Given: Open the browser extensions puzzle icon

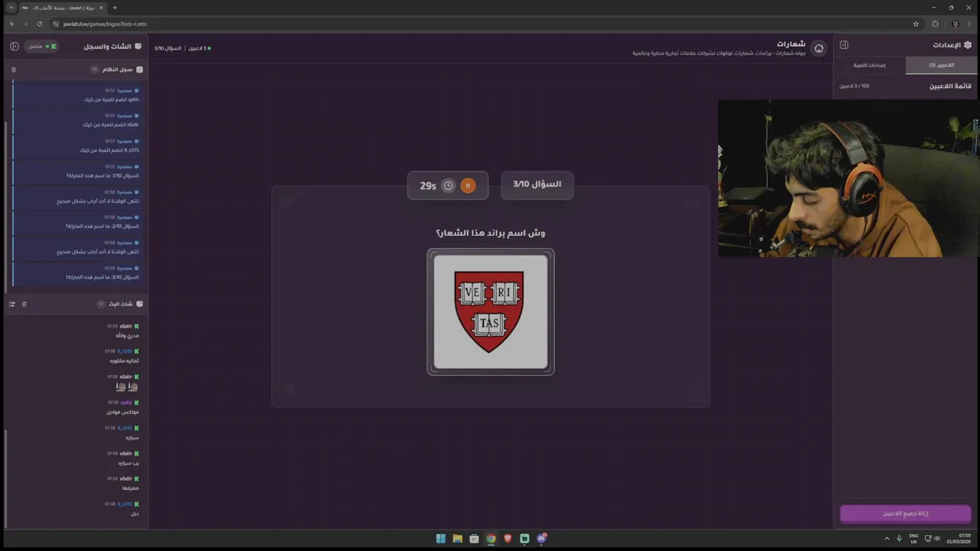Looking at the screenshot, I should click(935, 24).
